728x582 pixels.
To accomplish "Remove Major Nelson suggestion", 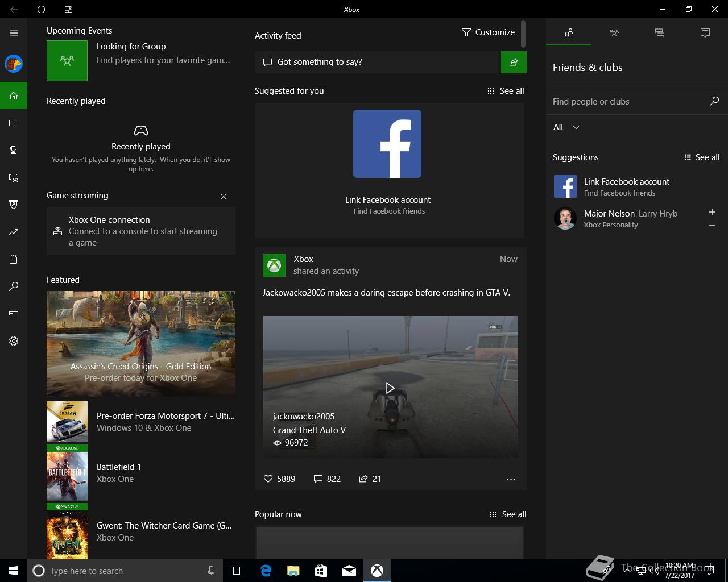I will [712, 226].
